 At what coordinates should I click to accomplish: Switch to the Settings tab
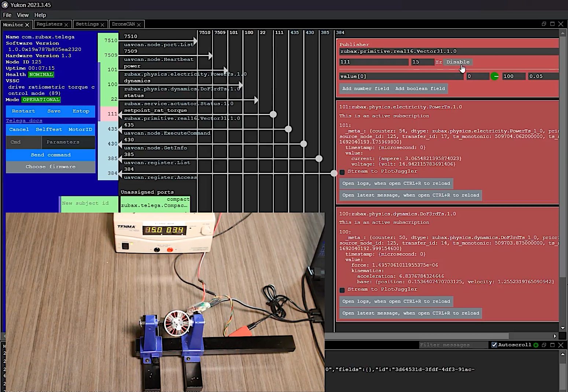click(87, 24)
